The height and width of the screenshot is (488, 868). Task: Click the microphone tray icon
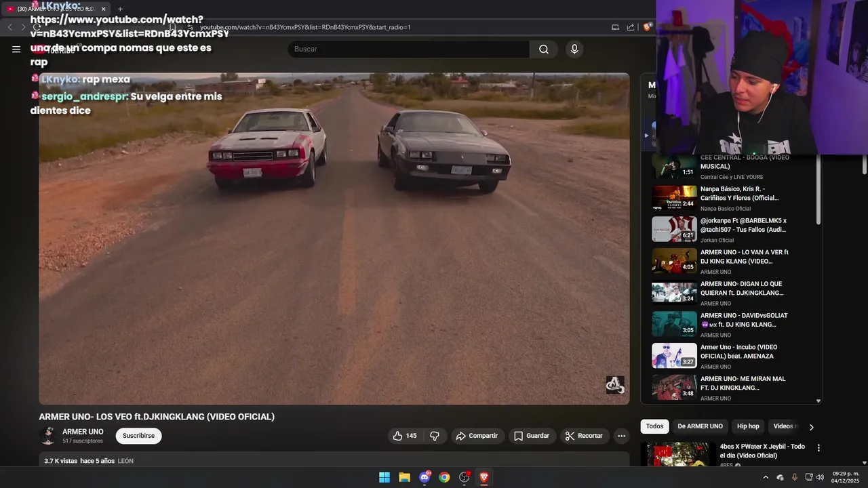(795, 477)
